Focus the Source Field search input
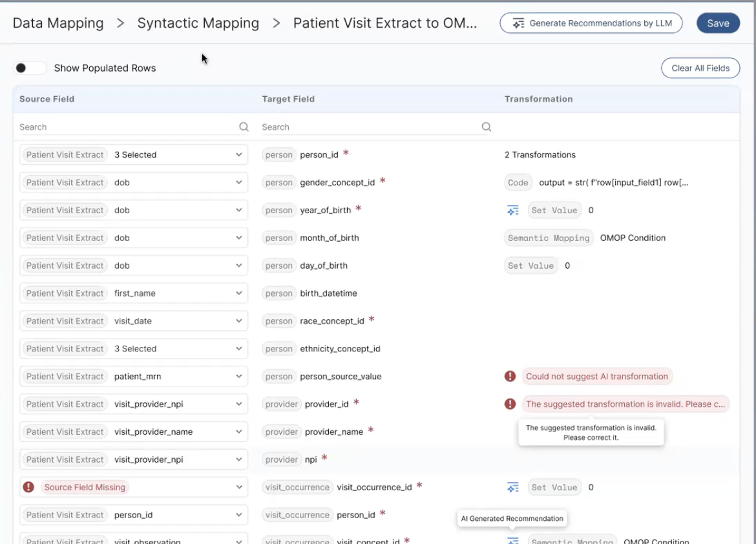756x544 pixels. 128,127
